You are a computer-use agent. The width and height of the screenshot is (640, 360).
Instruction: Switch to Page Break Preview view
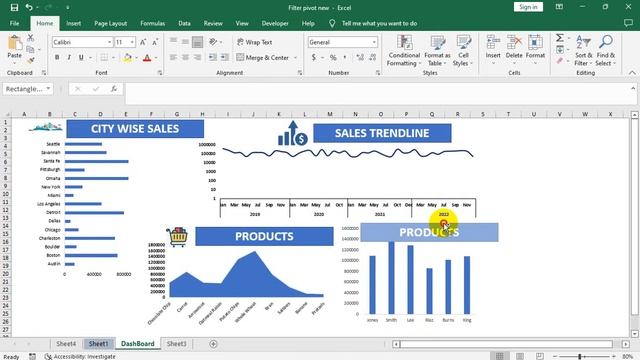click(x=540, y=356)
